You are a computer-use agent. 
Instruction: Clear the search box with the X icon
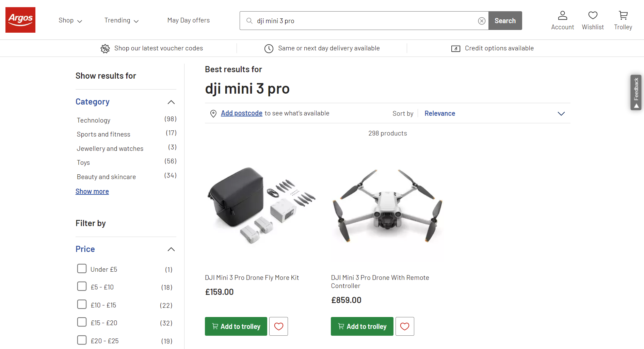(x=482, y=21)
